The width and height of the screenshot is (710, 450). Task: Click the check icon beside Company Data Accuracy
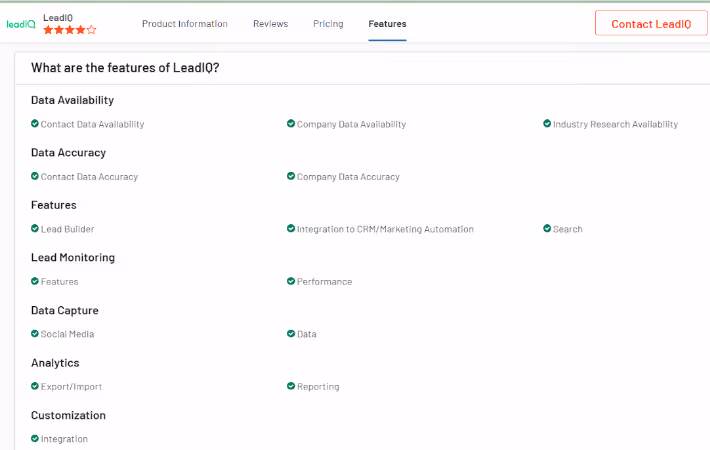[x=291, y=176]
